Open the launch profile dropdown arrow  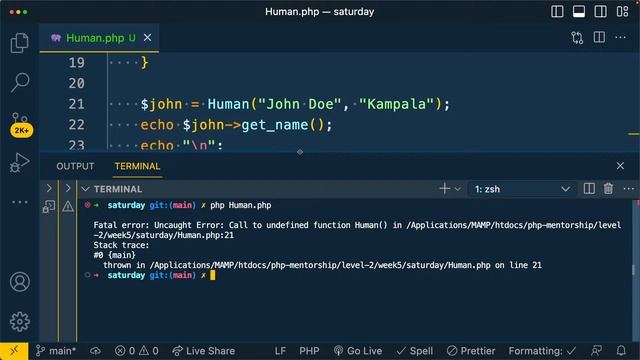coord(458,189)
